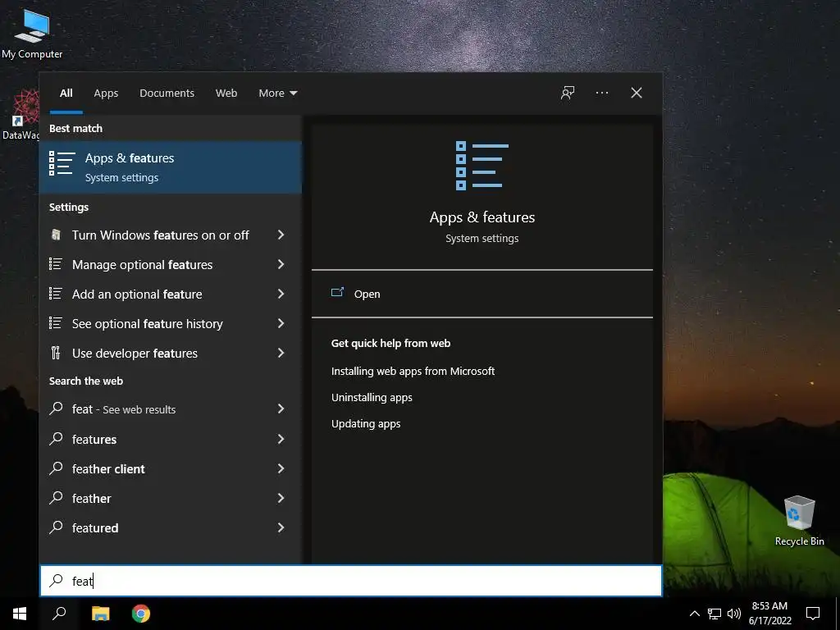
Task: Switch to the Apps search tab
Action: click(106, 94)
